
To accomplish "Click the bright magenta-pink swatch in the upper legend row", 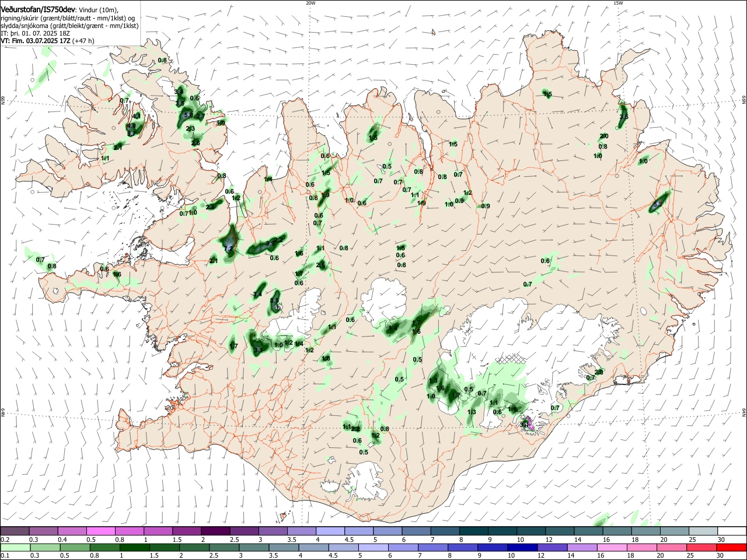I will pyautogui.click(x=100, y=531).
